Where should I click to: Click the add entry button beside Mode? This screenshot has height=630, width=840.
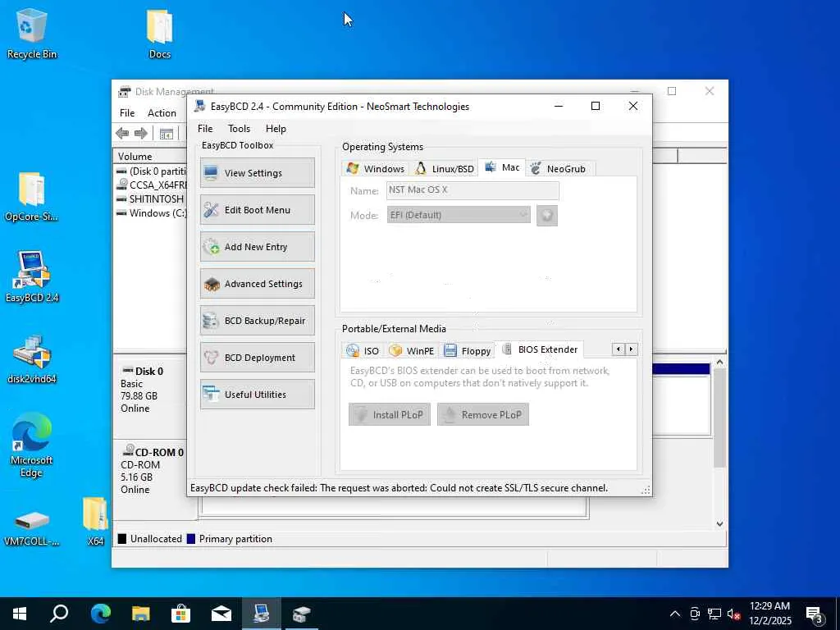point(547,216)
